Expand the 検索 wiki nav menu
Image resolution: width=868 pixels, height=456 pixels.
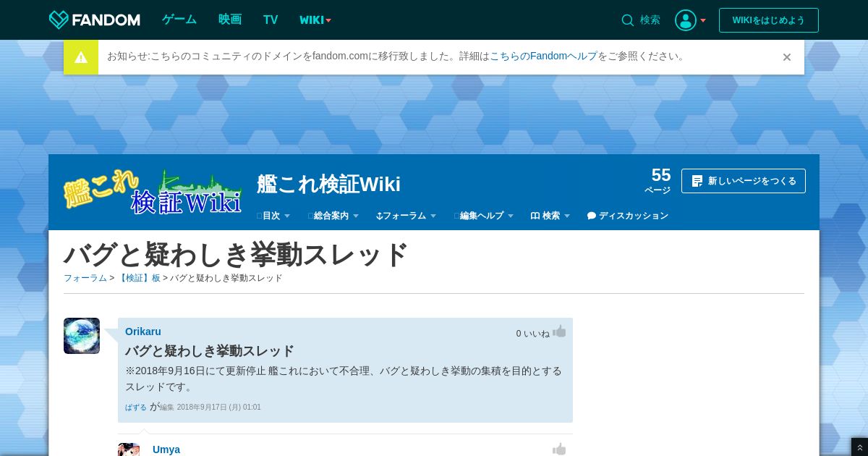coord(550,216)
